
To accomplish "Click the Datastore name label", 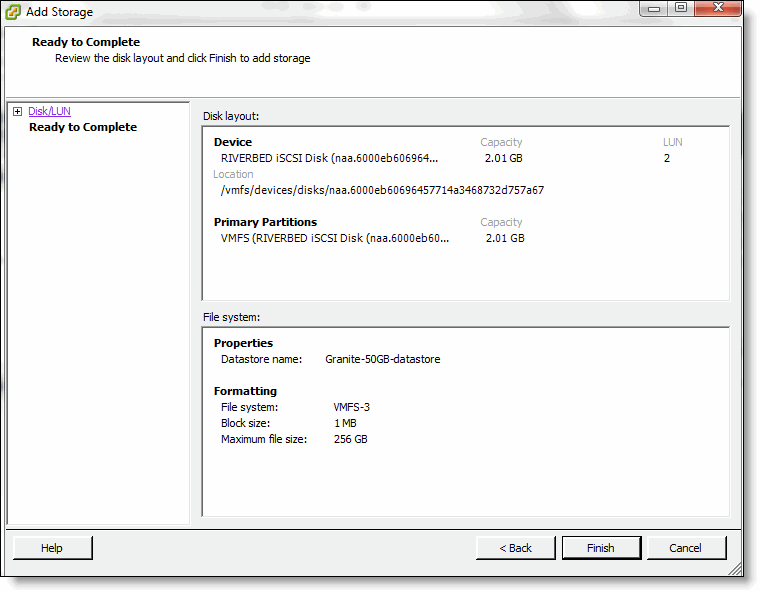I will 261,359.
